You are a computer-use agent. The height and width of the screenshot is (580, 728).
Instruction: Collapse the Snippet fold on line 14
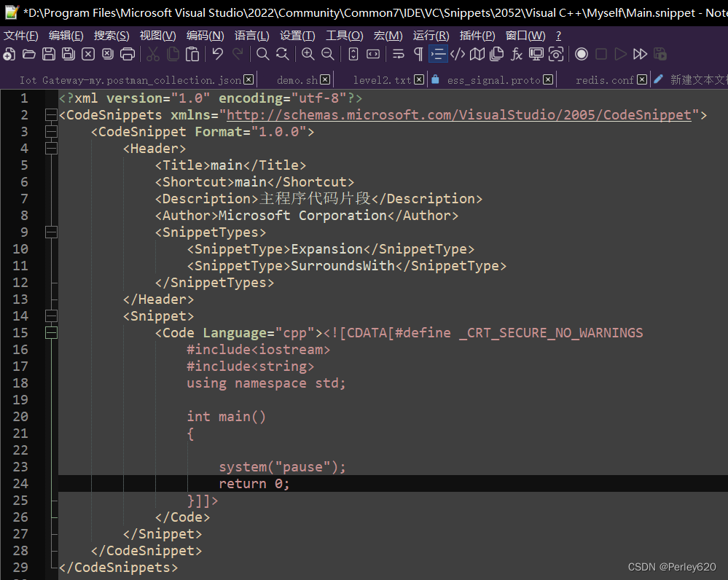(x=51, y=316)
